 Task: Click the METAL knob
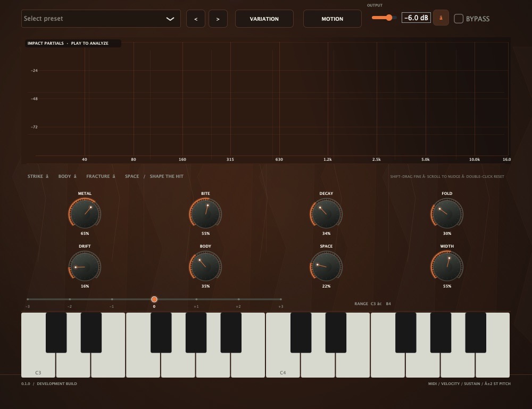point(85,214)
